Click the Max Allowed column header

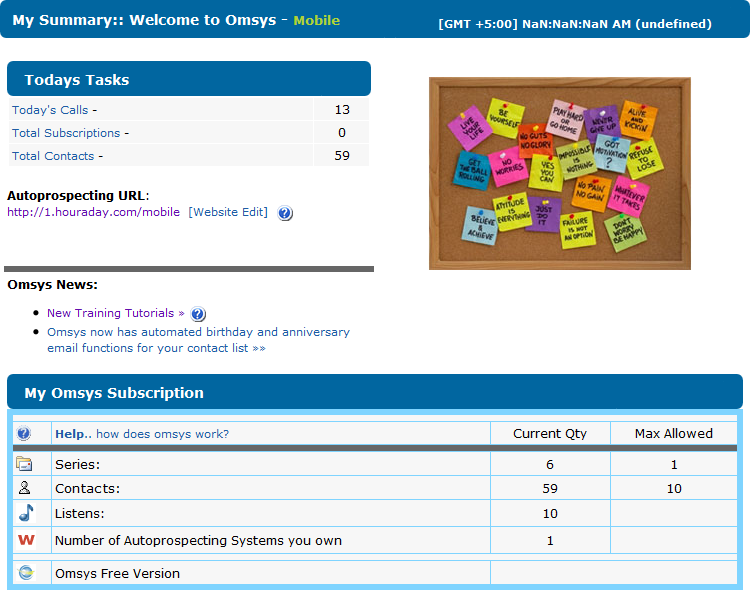pos(674,433)
